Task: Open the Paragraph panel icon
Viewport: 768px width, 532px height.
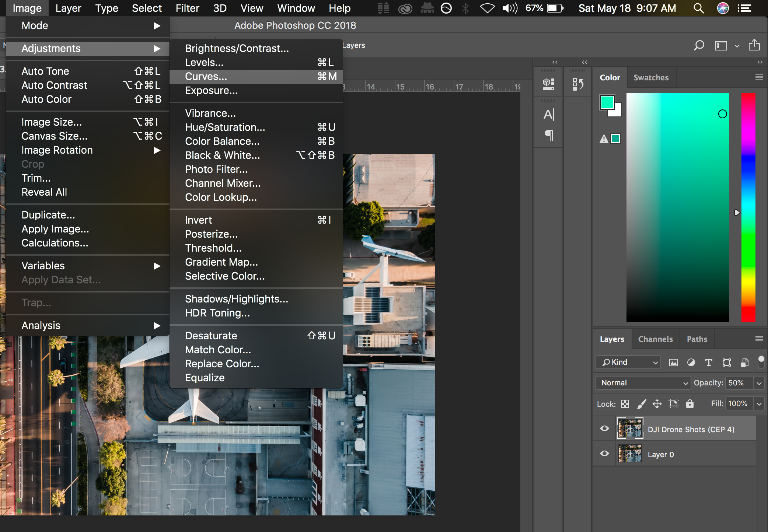Action: click(x=548, y=135)
